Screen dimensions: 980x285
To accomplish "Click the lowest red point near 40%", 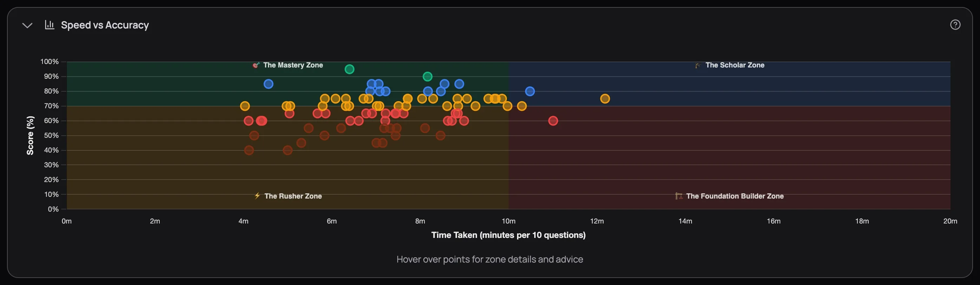I will (249, 150).
